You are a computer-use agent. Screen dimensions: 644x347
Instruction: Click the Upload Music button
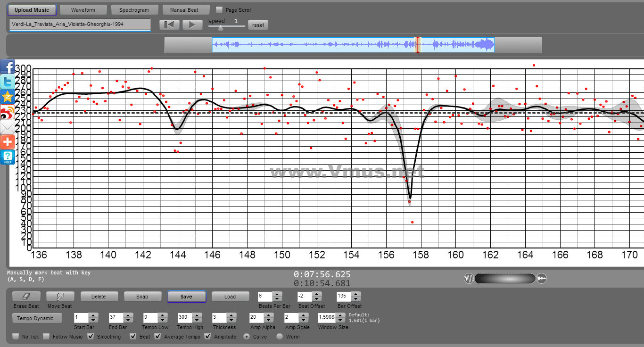(32, 10)
